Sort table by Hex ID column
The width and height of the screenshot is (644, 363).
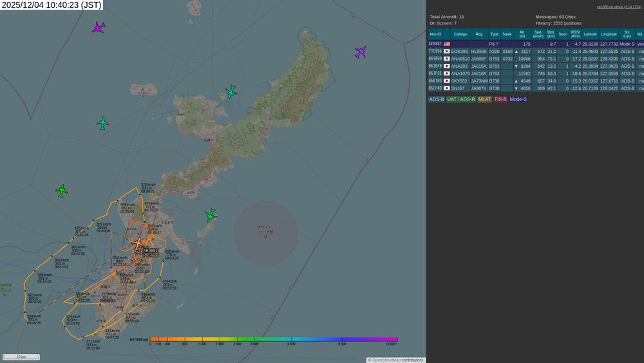click(435, 34)
